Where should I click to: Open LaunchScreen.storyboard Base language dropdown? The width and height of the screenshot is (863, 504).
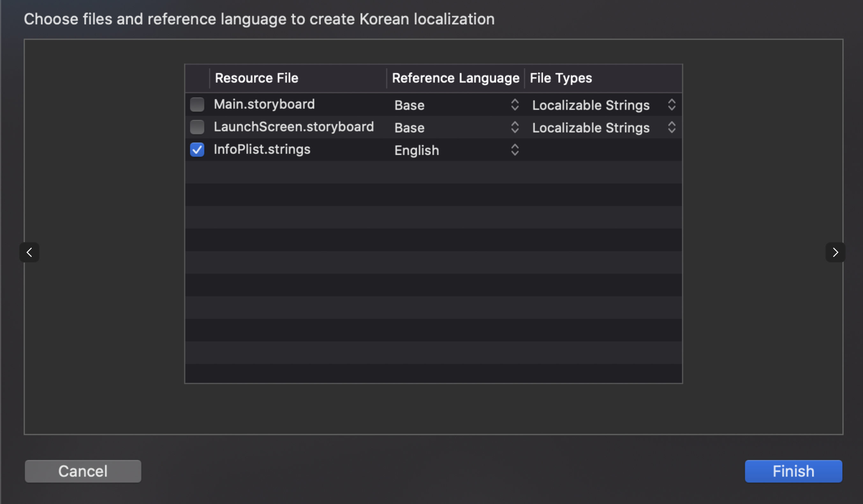coord(456,128)
